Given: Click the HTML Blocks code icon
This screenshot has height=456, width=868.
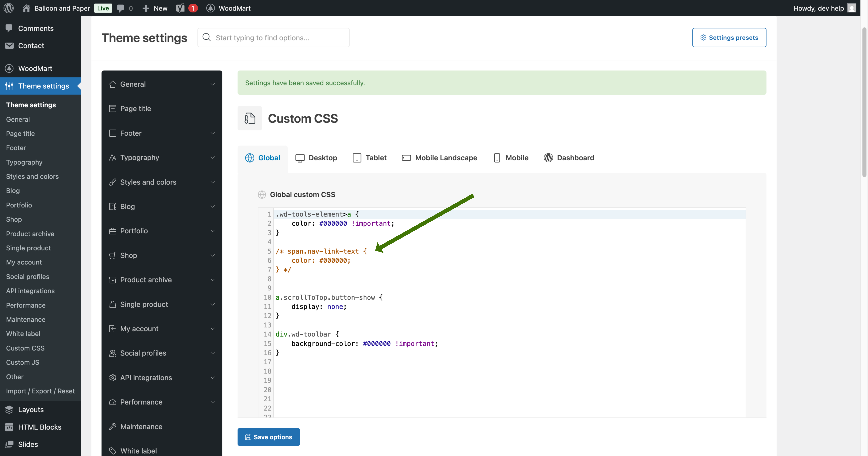Looking at the screenshot, I should click(x=9, y=427).
